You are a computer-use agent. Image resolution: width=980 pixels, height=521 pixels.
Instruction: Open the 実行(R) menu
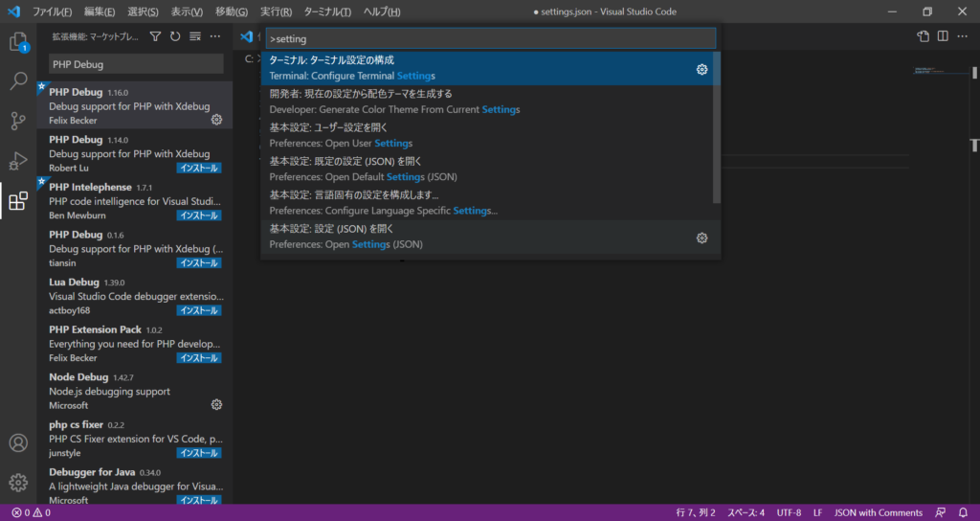277,11
